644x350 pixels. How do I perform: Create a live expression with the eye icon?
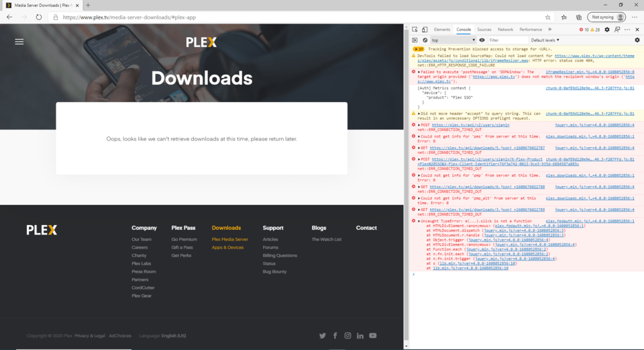coord(482,40)
